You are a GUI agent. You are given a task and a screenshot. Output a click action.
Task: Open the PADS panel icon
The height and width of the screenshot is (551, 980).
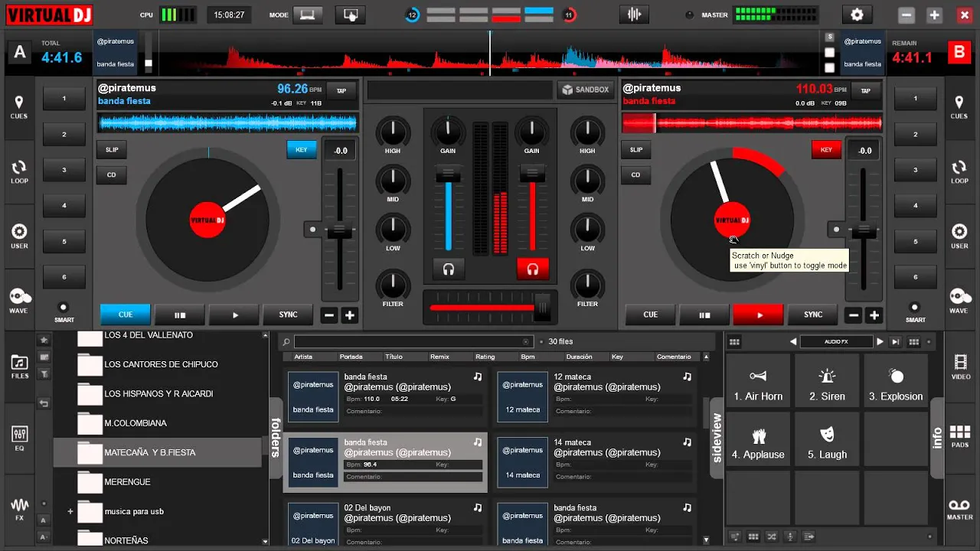(x=960, y=438)
